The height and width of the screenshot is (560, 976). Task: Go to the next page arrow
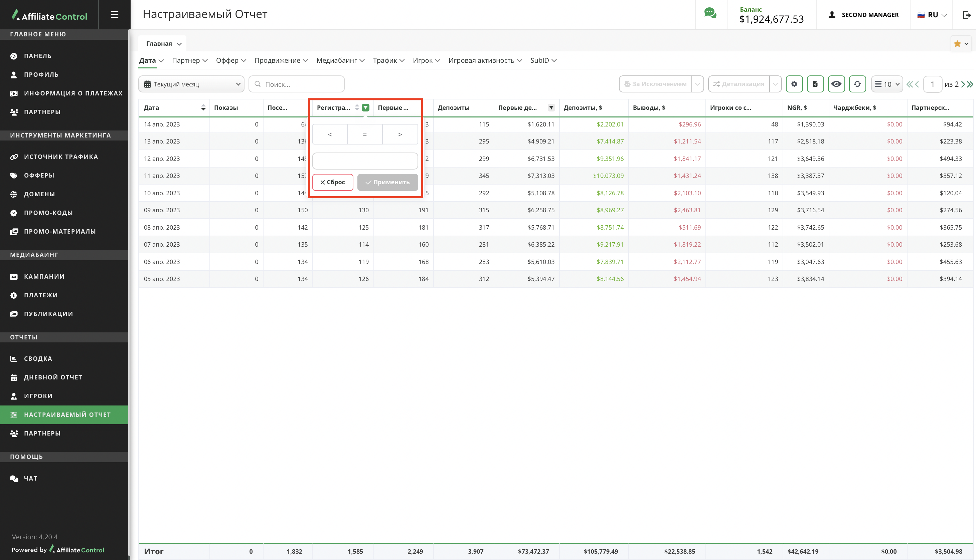(963, 84)
